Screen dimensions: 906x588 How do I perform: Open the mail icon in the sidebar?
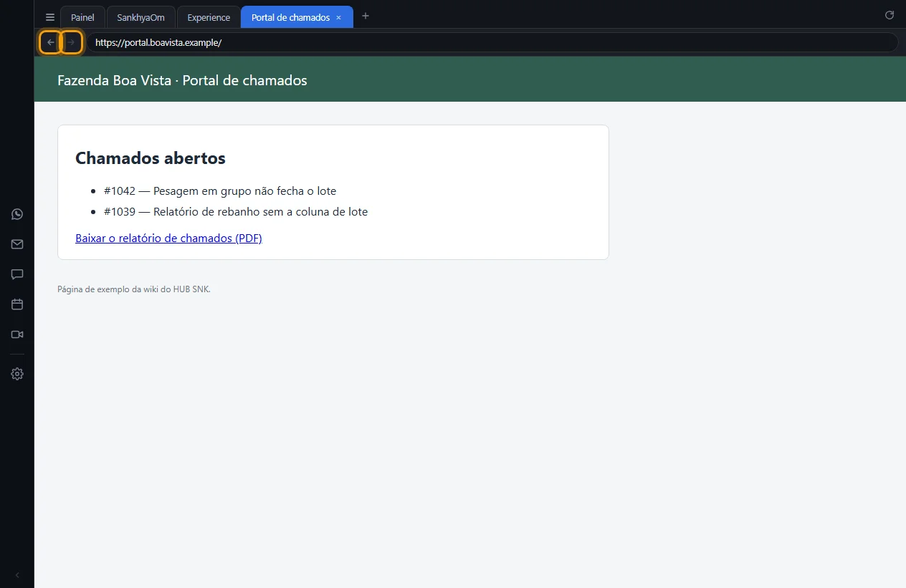pyautogui.click(x=17, y=244)
